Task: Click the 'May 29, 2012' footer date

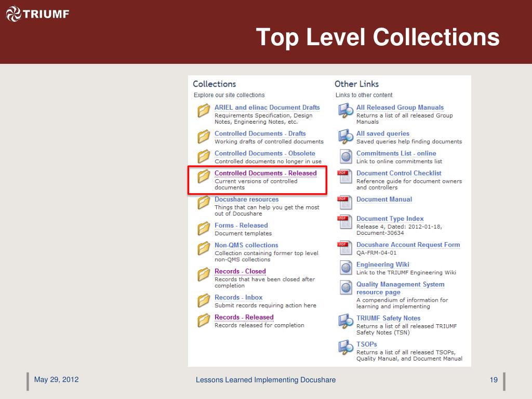Action: click(x=56, y=379)
